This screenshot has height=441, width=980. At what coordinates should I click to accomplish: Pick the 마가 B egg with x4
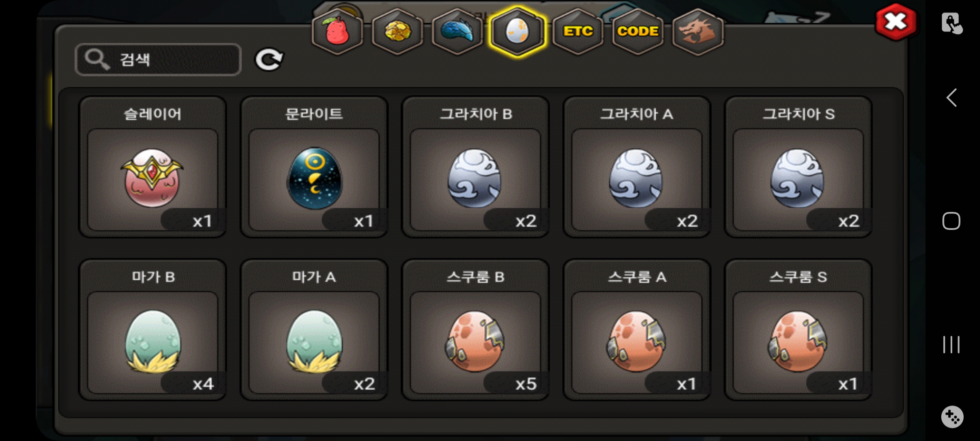(x=152, y=330)
